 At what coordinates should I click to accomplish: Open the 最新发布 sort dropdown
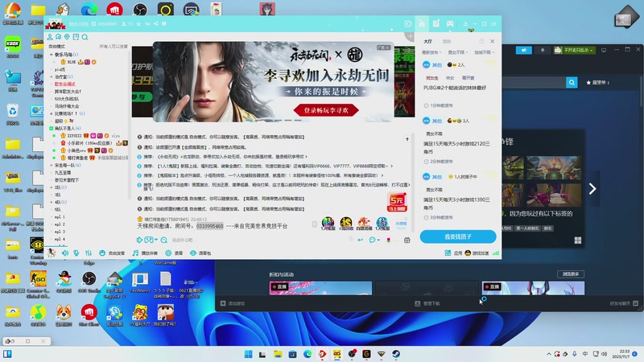431,52
